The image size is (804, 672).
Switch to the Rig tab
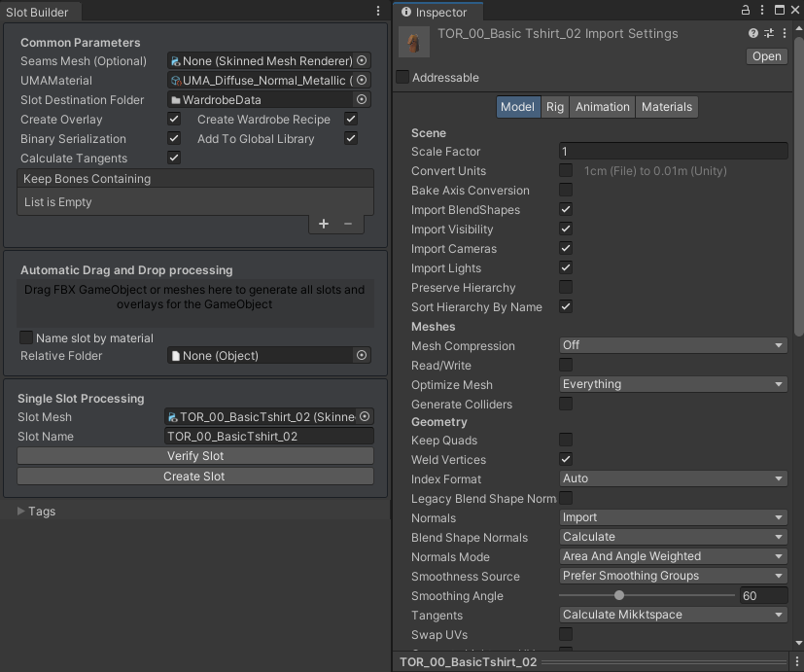point(555,107)
